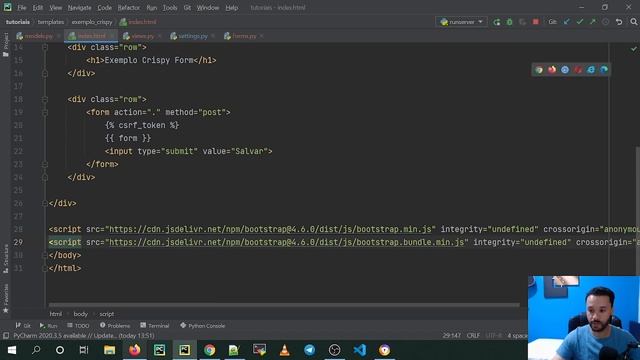Screen dimensions: 640x360
Task: Run with coverage icon in toolbar
Action: pyautogui.click(x=522, y=22)
